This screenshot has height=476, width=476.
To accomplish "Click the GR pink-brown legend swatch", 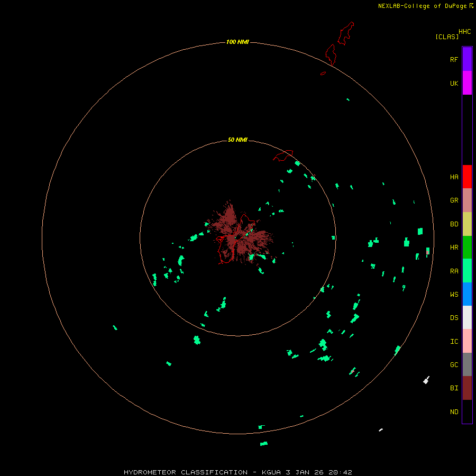I will [x=467, y=200].
